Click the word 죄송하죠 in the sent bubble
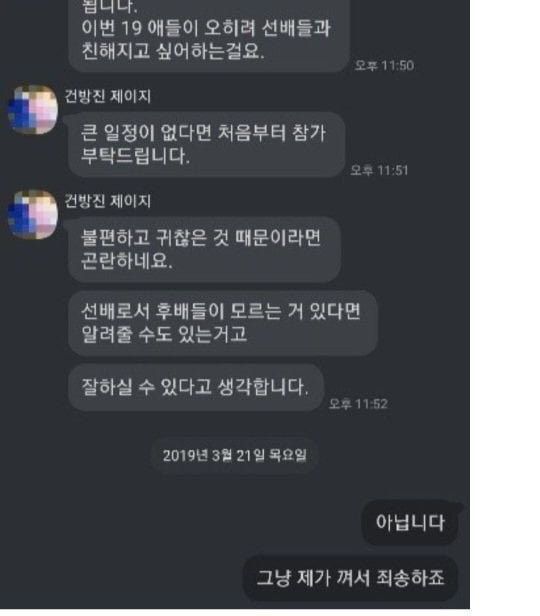The image size is (540, 616). (x=411, y=578)
